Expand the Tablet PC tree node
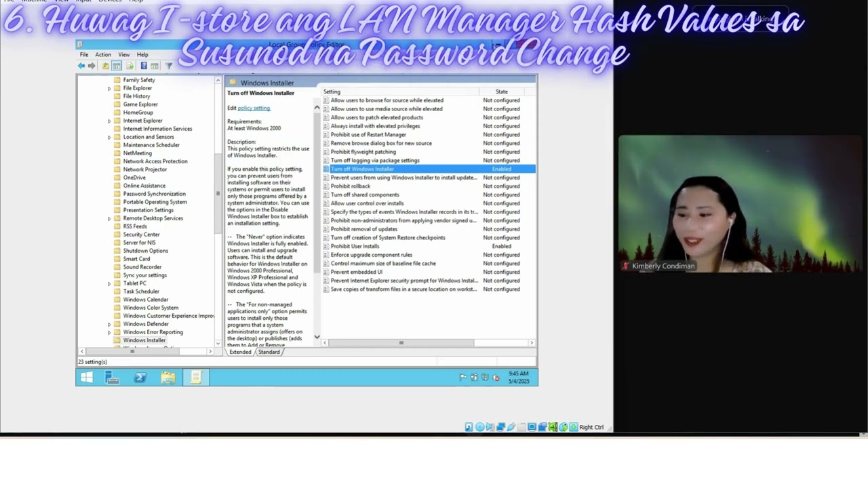The width and height of the screenshot is (868, 488). (109, 283)
